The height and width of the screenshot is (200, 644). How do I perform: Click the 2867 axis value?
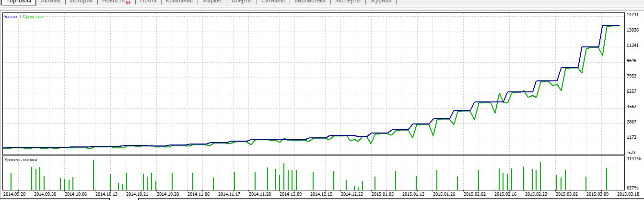click(x=632, y=122)
